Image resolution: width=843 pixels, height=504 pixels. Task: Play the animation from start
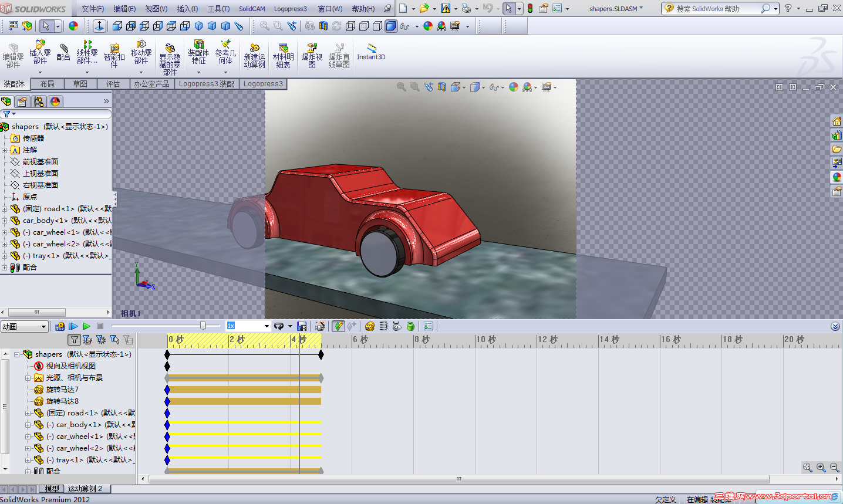click(x=73, y=326)
